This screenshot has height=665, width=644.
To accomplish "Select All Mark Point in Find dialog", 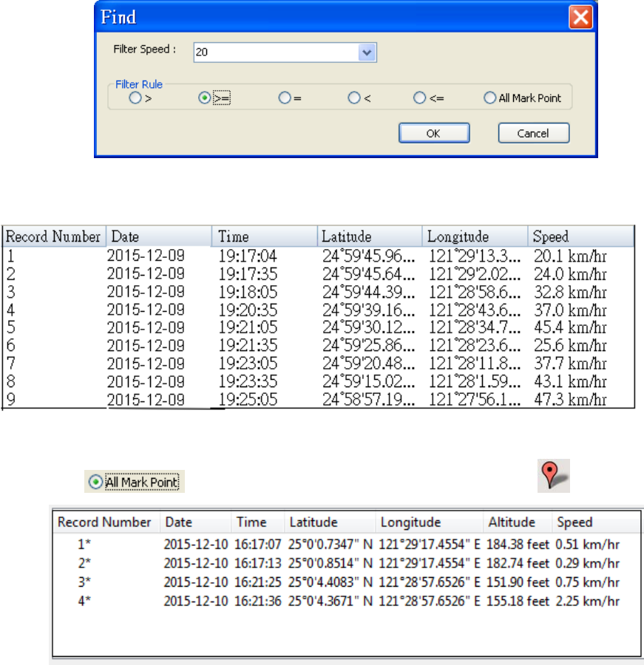I will pos(523,98).
